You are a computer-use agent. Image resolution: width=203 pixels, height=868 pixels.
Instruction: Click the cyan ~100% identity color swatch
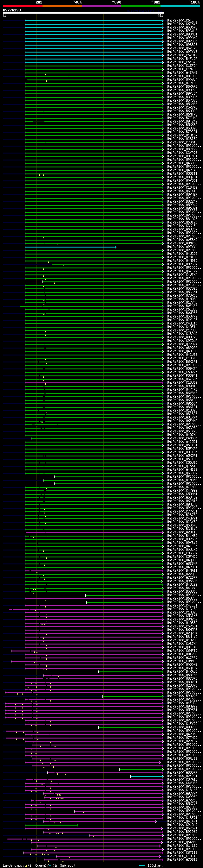pos(180,6)
